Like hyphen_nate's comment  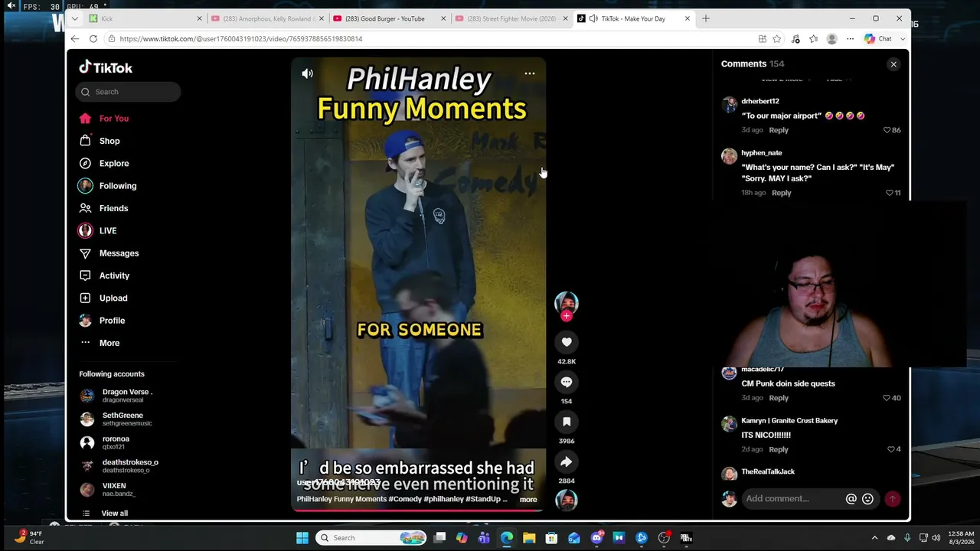coord(890,193)
